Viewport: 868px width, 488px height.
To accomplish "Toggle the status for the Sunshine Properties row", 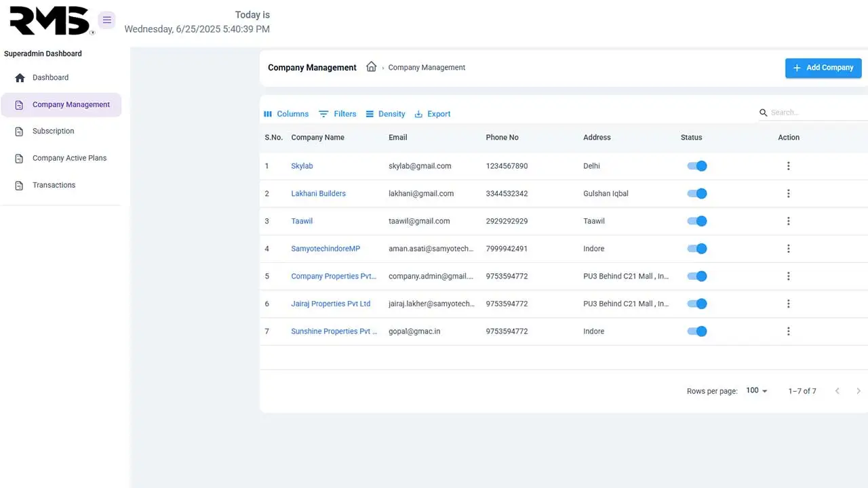I will (x=697, y=331).
